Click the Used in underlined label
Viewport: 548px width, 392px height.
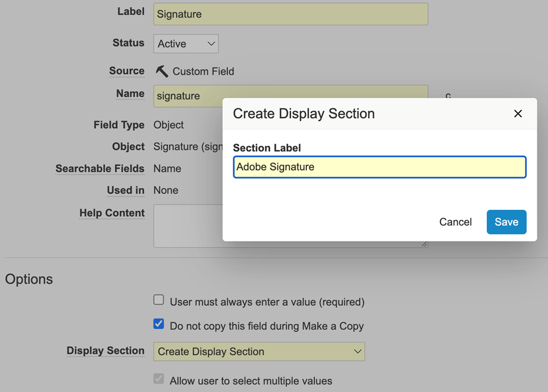pyautogui.click(x=125, y=190)
